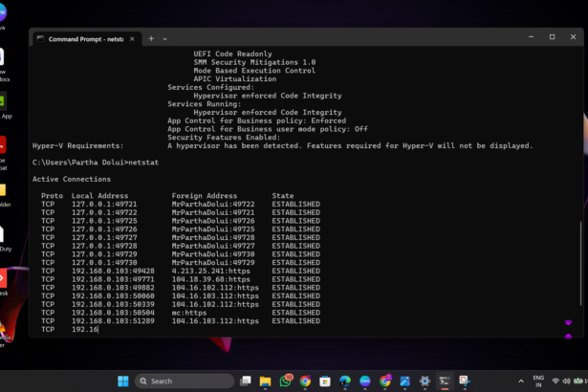Click foreign address MrParthaDolui:49730
The width and height of the screenshot is (588, 392).
[213, 254]
